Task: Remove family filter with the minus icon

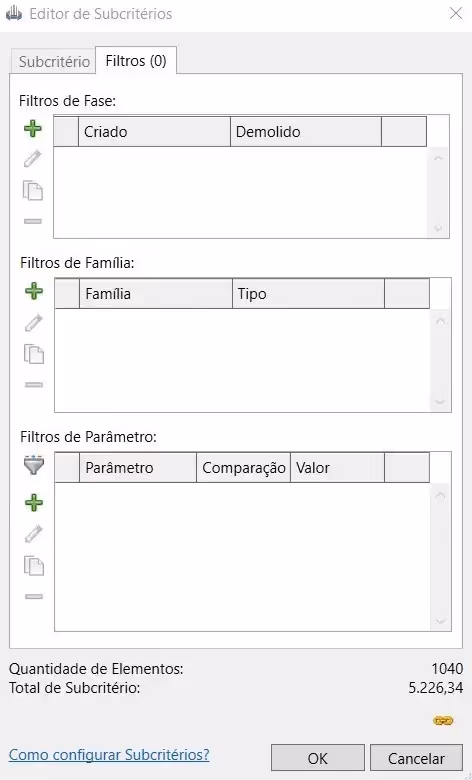Action: 34,384
